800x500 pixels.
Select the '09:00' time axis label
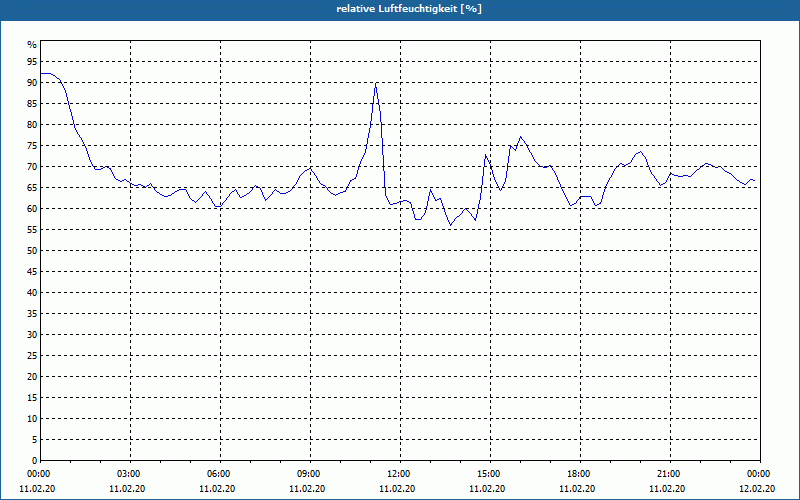coord(310,474)
